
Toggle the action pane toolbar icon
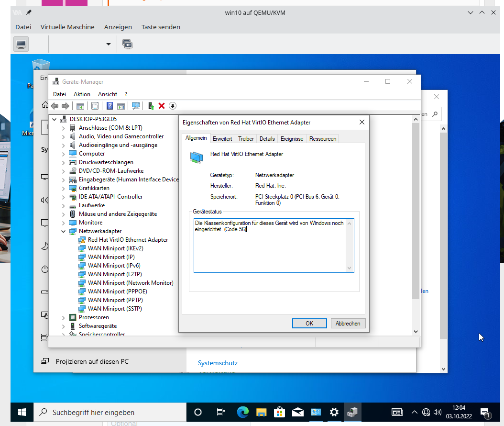(x=121, y=106)
